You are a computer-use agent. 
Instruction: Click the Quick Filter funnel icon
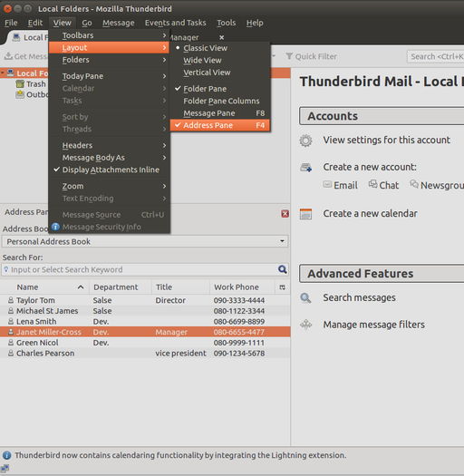click(289, 56)
